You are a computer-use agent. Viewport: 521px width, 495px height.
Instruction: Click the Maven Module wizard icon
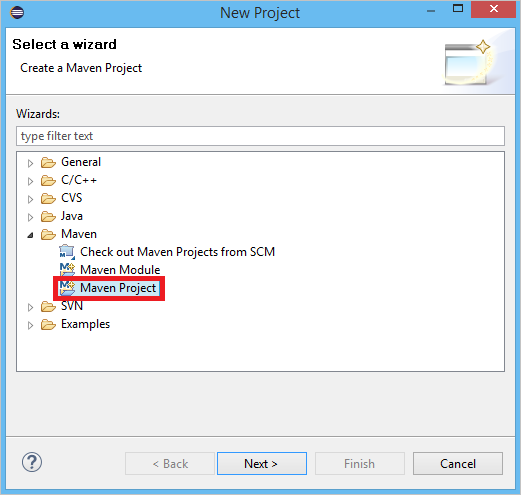pos(67,270)
